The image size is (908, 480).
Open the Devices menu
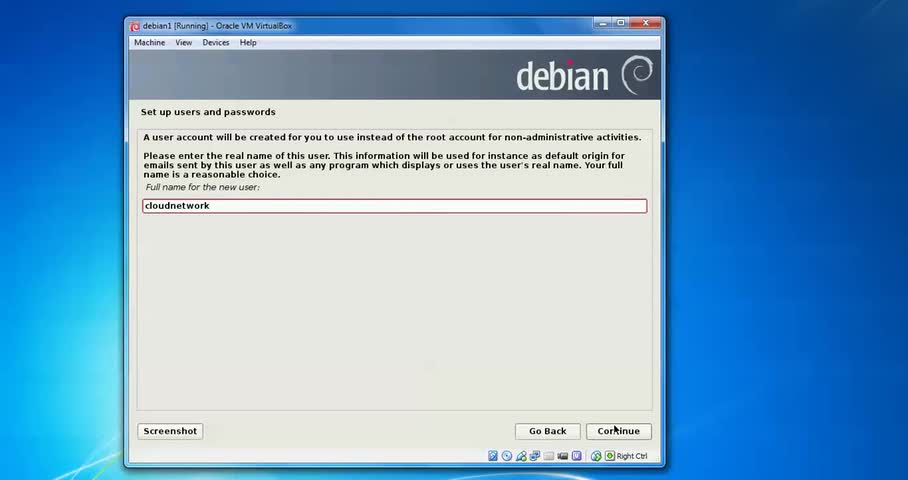click(x=216, y=42)
